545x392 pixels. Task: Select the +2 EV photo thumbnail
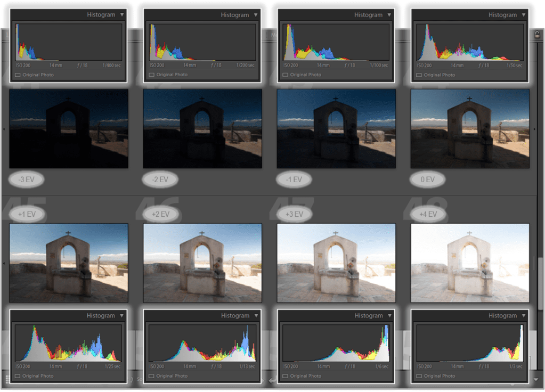point(202,263)
